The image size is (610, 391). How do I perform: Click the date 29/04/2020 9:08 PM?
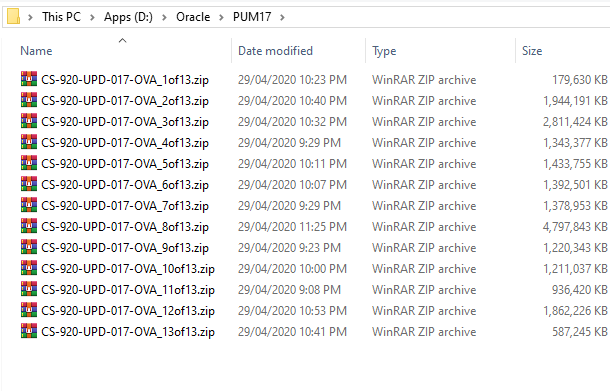click(289, 290)
